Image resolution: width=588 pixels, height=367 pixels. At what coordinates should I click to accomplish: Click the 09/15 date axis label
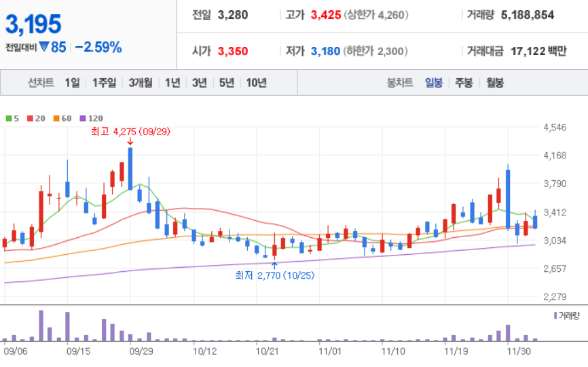point(78,351)
